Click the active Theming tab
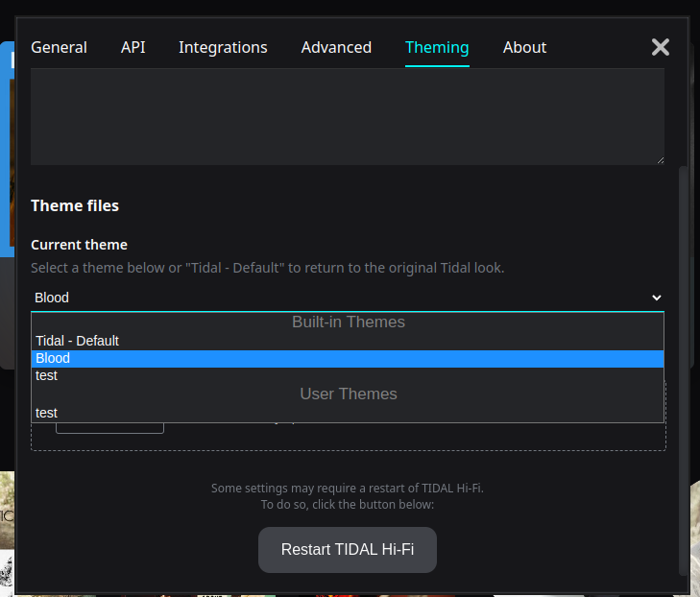 [x=437, y=47]
